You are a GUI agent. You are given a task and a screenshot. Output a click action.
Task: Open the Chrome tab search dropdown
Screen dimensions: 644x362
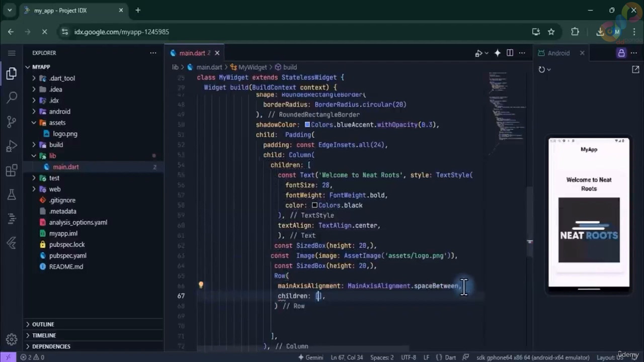(x=9, y=10)
